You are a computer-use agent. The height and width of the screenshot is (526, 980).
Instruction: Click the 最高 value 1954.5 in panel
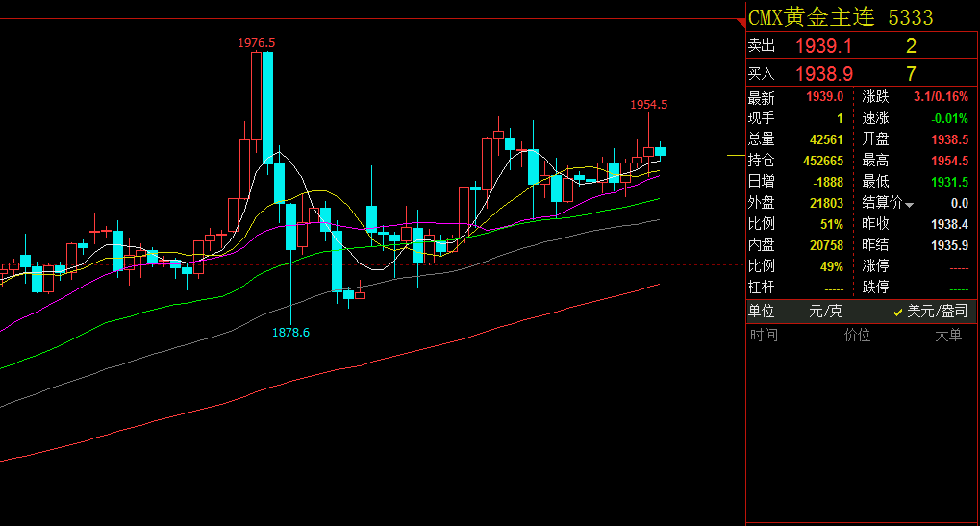click(x=949, y=161)
